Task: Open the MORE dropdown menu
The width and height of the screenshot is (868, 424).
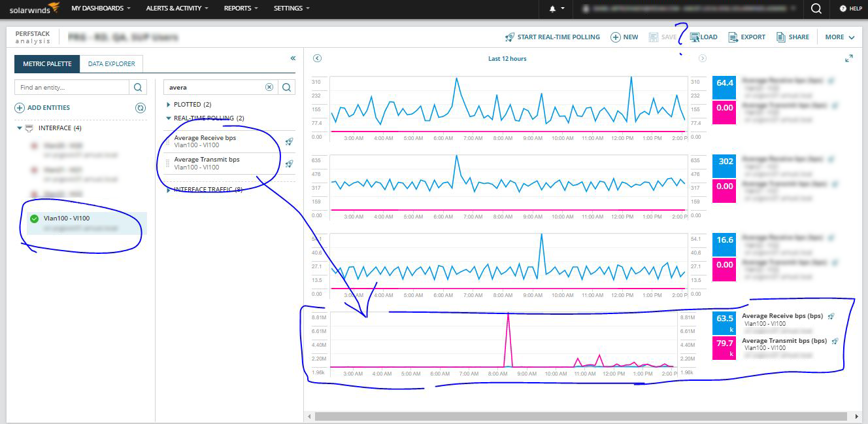Action: click(840, 37)
